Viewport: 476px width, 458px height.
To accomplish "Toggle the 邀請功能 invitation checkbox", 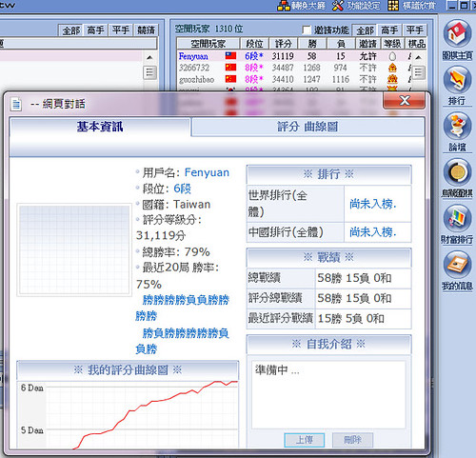I will (307, 30).
